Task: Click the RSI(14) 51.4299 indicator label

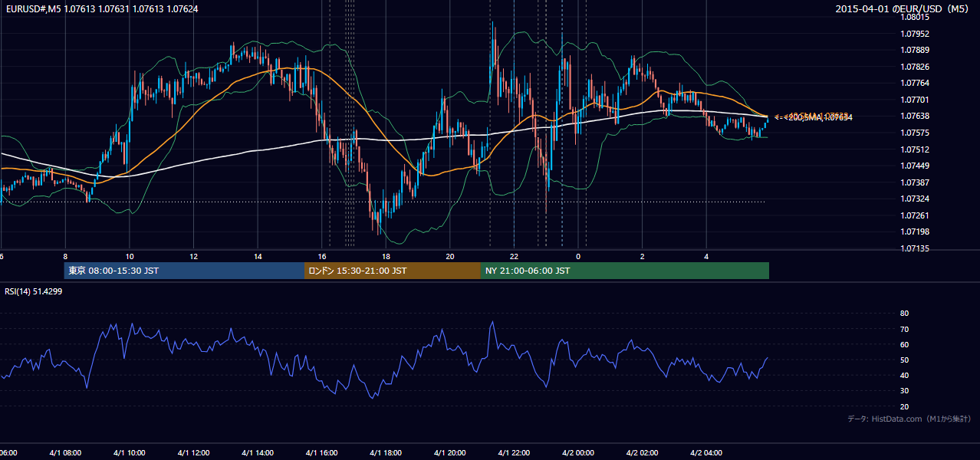Action: [33, 291]
